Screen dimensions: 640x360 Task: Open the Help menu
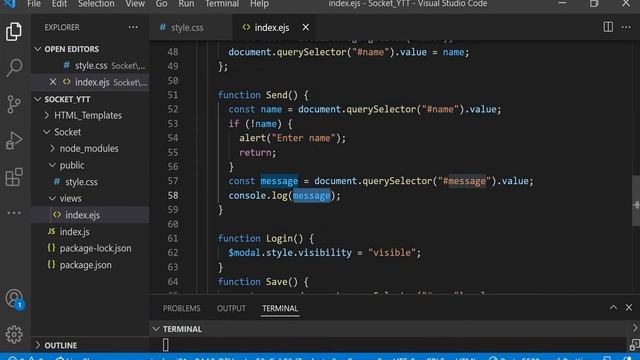coord(259,4)
